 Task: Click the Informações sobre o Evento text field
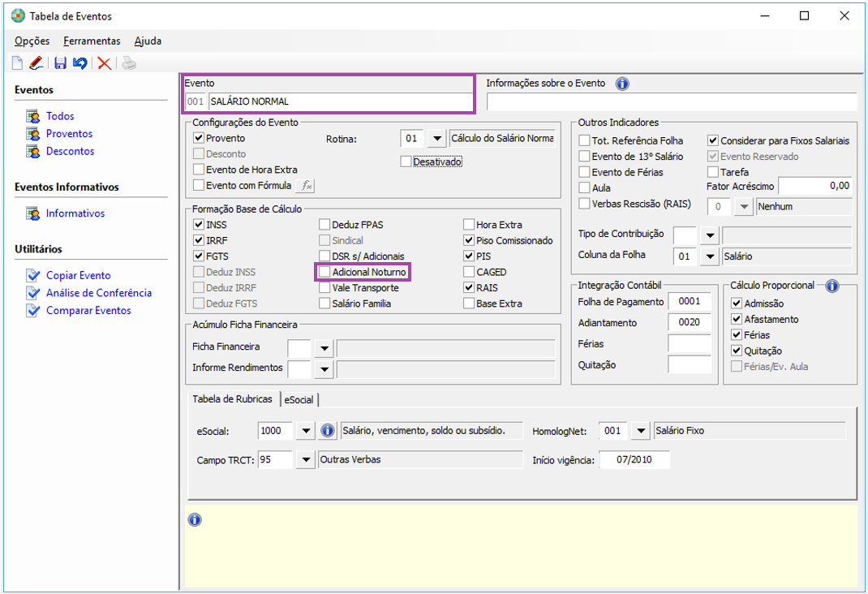pos(672,102)
